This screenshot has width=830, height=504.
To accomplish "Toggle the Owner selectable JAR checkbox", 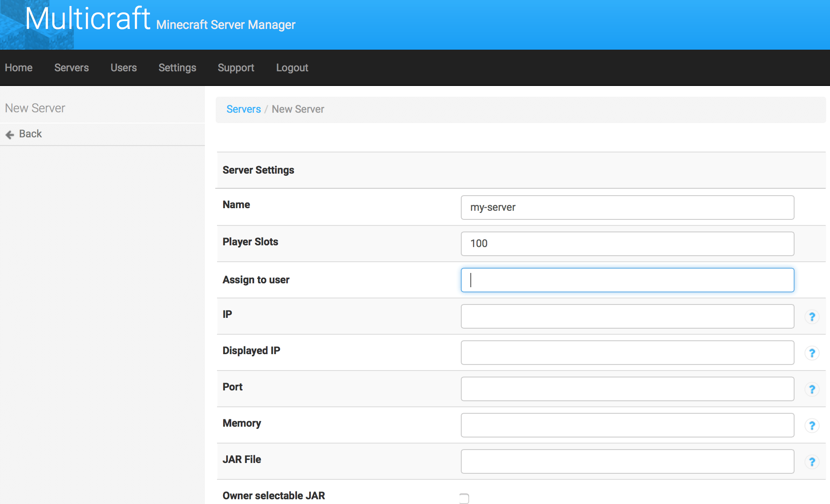I will pos(464,498).
